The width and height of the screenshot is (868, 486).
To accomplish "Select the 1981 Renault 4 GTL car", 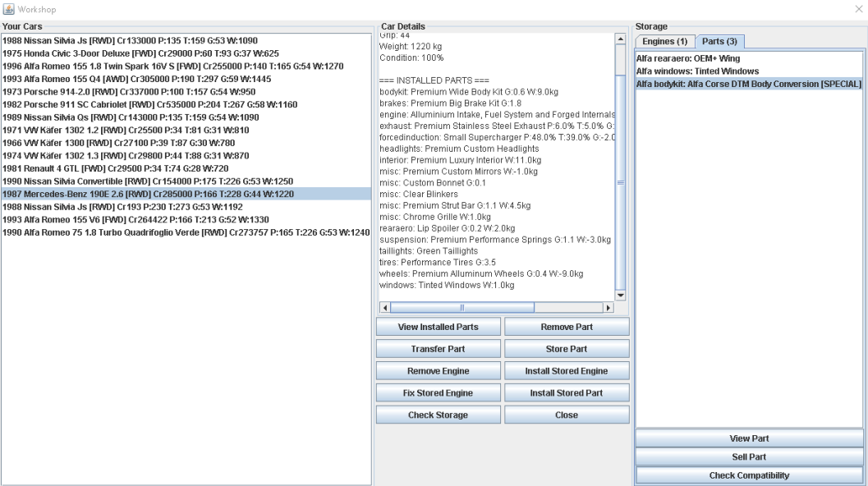I will [x=186, y=168].
